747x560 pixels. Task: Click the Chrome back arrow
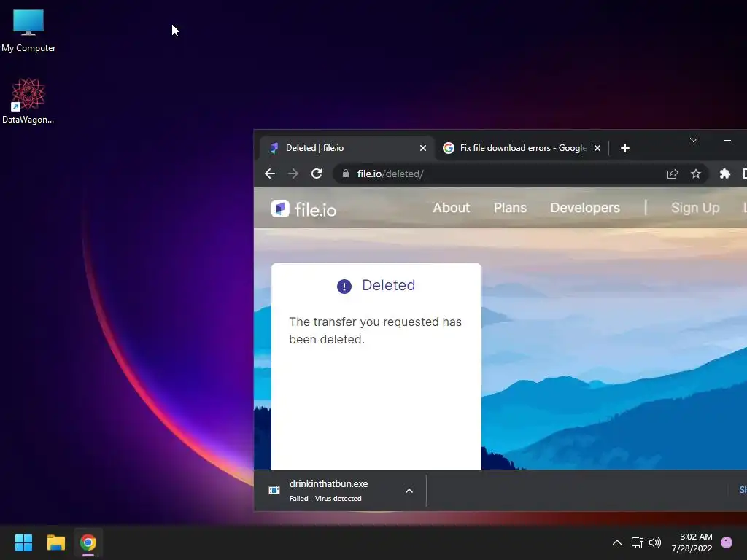click(x=270, y=174)
